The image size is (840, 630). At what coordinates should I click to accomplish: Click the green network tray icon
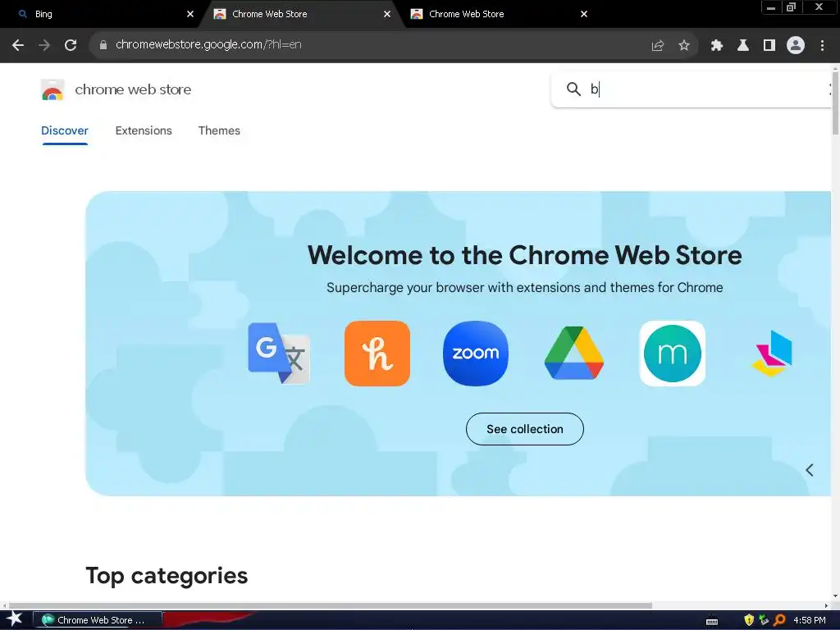click(764, 620)
